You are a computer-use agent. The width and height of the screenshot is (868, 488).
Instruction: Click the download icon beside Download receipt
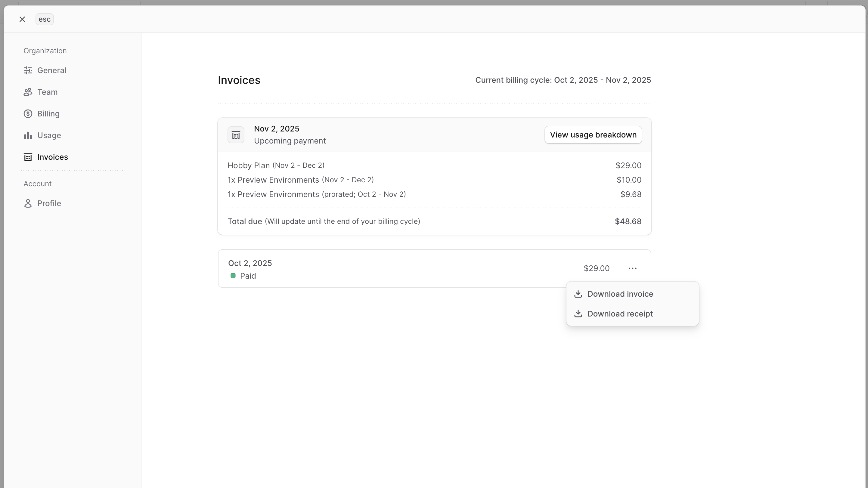click(x=578, y=313)
